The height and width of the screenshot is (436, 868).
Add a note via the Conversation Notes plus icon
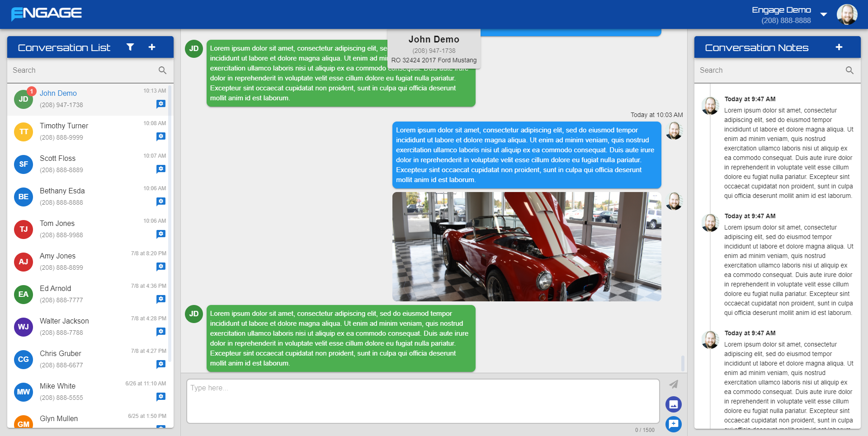839,47
